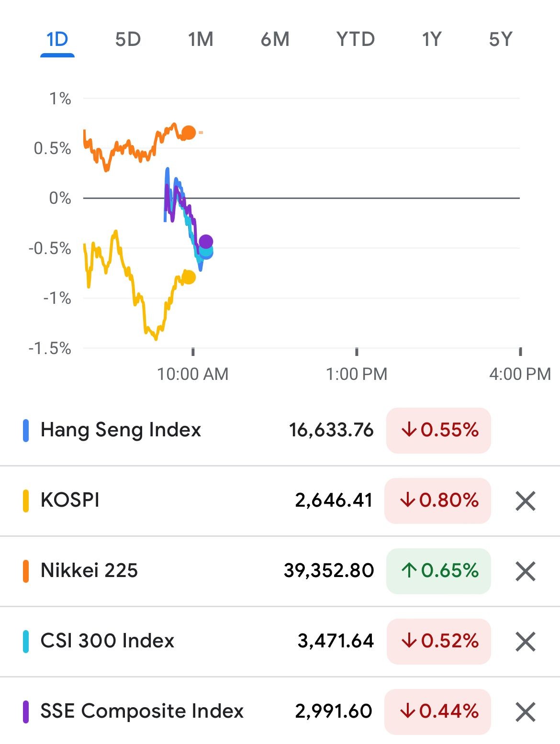Switch to the 1M time range
560x744 pixels.
[x=201, y=39]
